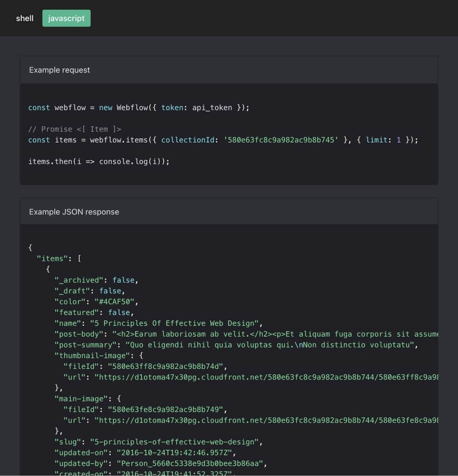Image resolution: width=458 pixels, height=476 pixels.
Task: Click slug '5-principles-of-effective-web-design'
Action: [174, 442]
